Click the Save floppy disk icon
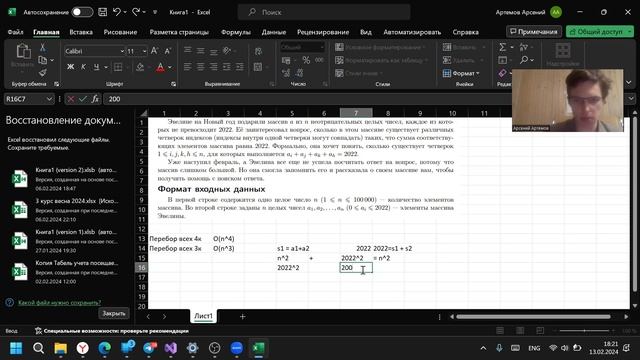640x360 pixels. [102, 12]
